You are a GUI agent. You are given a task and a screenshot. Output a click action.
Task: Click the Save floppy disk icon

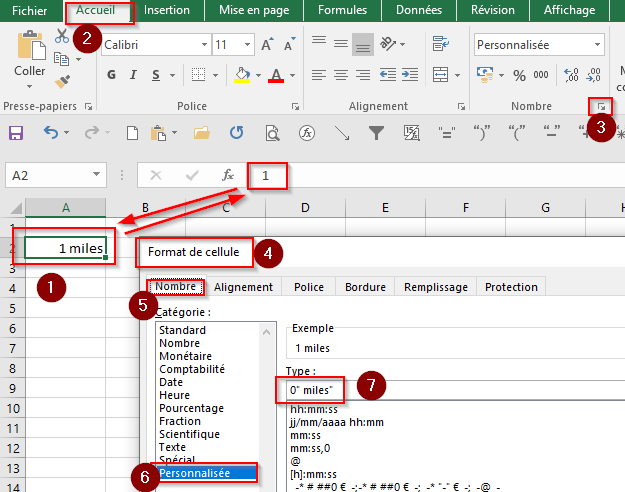tap(16, 133)
